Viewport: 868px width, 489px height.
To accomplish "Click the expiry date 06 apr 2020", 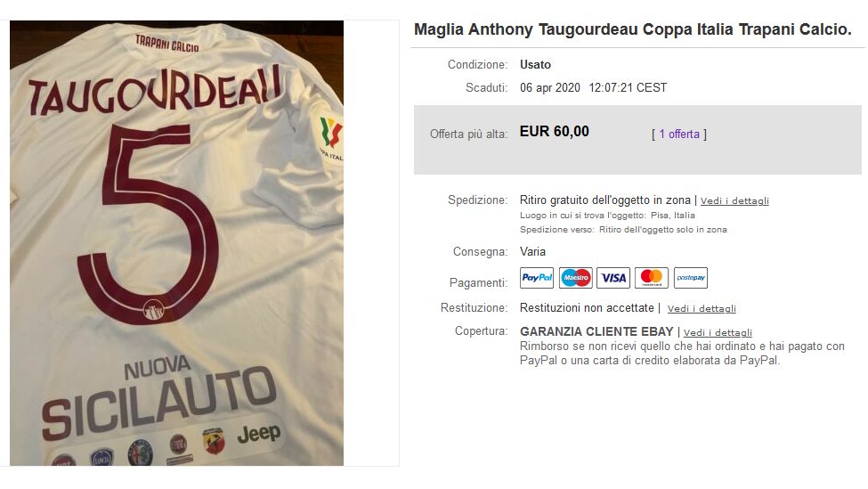I will pos(549,87).
